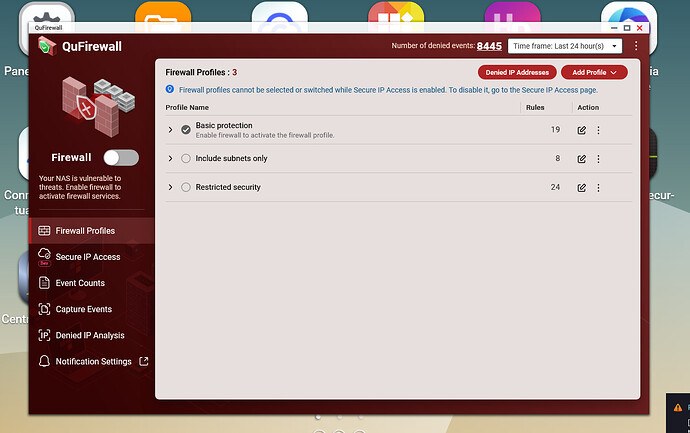Edit the Basic protection profile
The image size is (690, 433).
click(581, 130)
